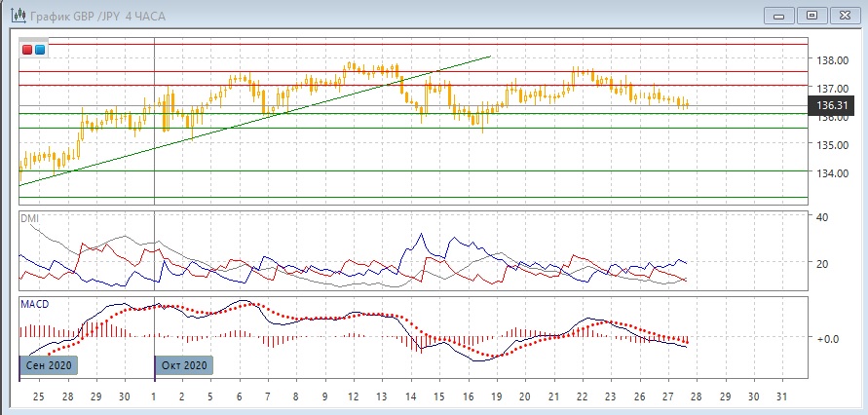The width and height of the screenshot is (868, 415).
Task: Click the DMI scale value 40
Action: click(822, 217)
